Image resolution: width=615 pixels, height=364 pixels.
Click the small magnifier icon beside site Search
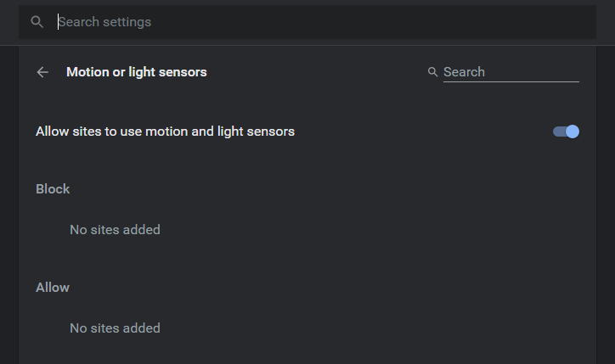tap(433, 72)
